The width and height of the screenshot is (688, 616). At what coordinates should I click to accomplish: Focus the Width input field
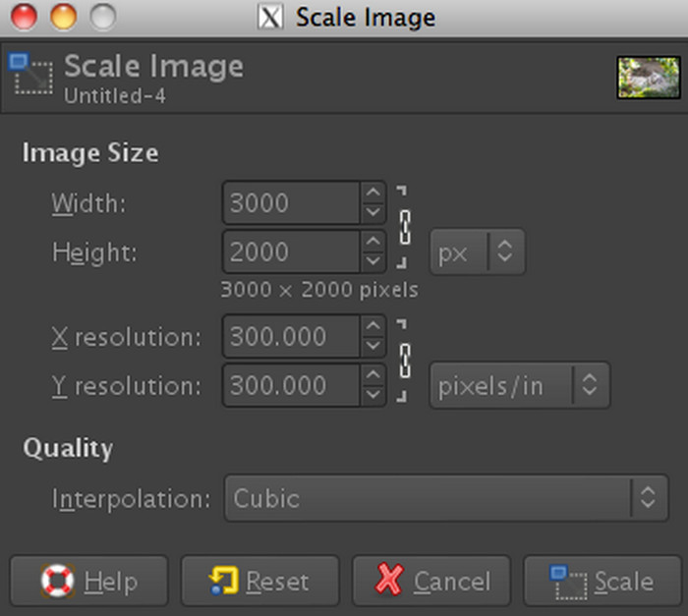point(291,203)
